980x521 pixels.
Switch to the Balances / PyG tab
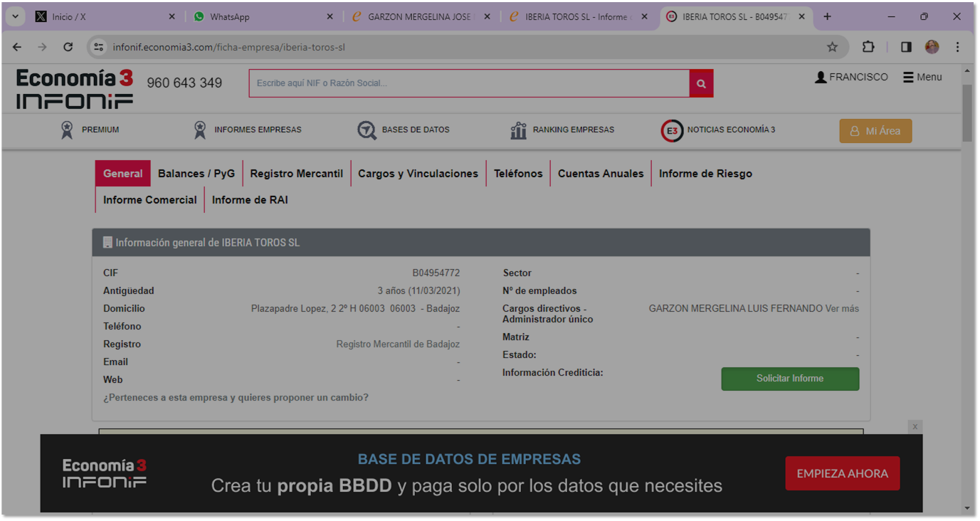tap(196, 174)
